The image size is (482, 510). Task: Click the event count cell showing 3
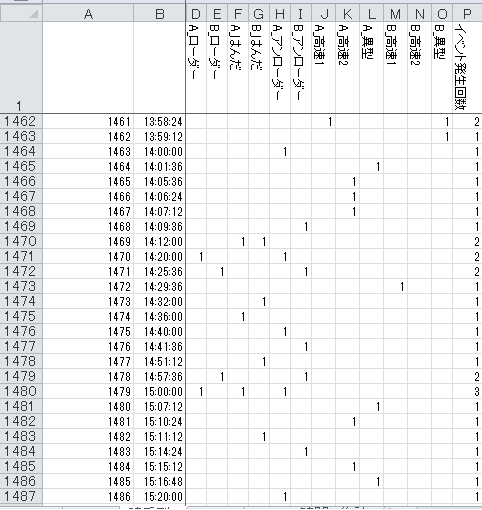pyautogui.click(x=467, y=392)
